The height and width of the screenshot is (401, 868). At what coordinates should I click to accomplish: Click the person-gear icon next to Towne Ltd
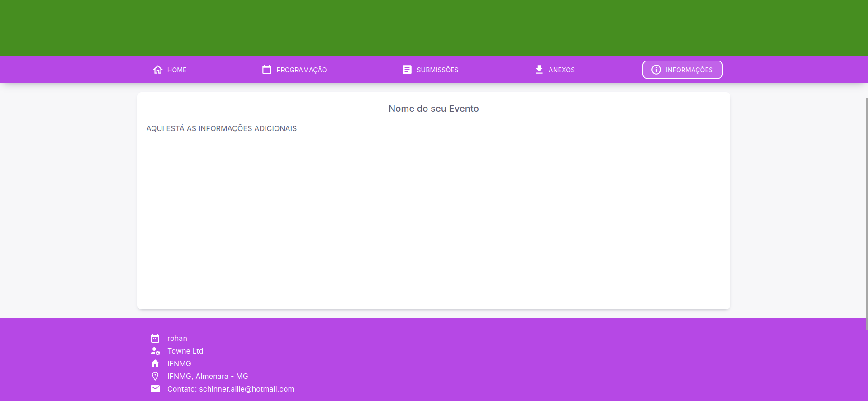[x=155, y=351]
